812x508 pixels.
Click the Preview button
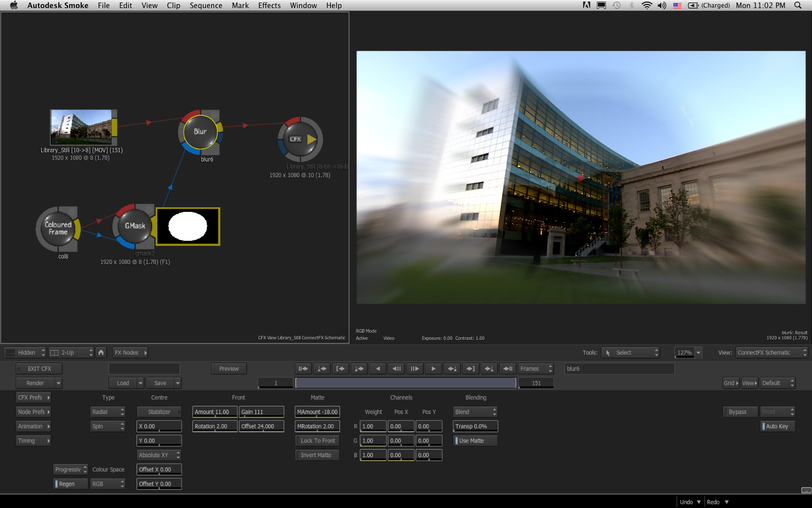pyautogui.click(x=229, y=369)
